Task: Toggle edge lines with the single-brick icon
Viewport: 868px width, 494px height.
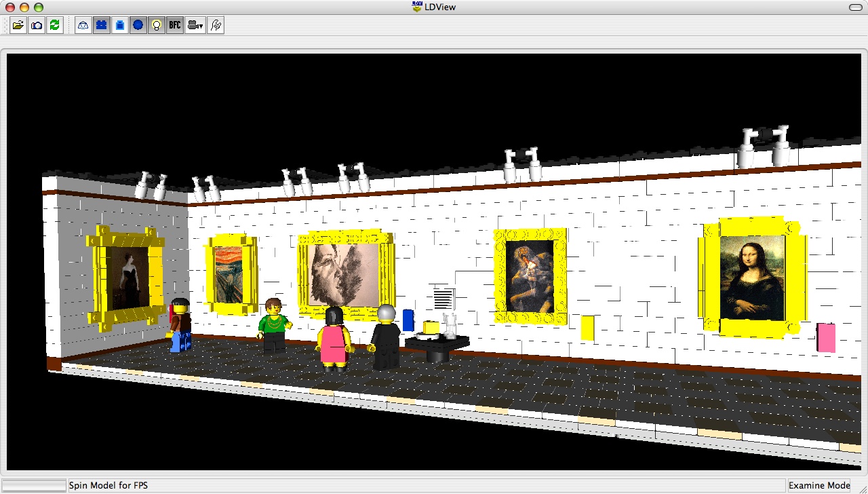Action: click(120, 26)
